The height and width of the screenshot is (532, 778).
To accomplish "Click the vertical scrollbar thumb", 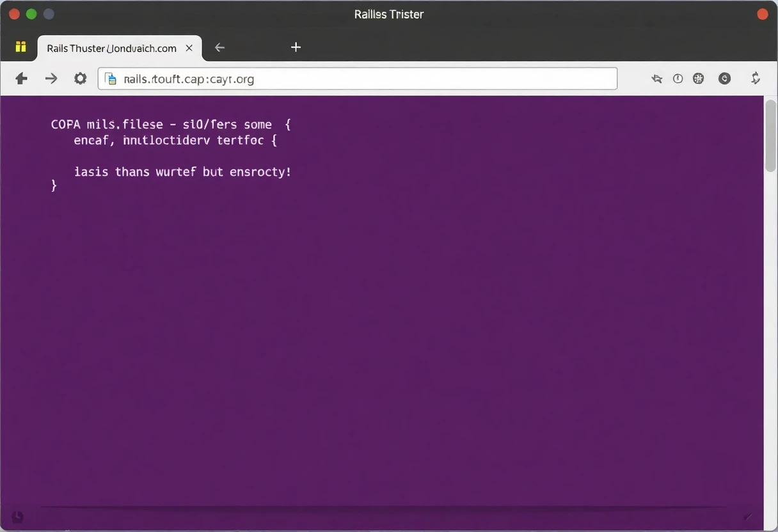I will coord(770,136).
